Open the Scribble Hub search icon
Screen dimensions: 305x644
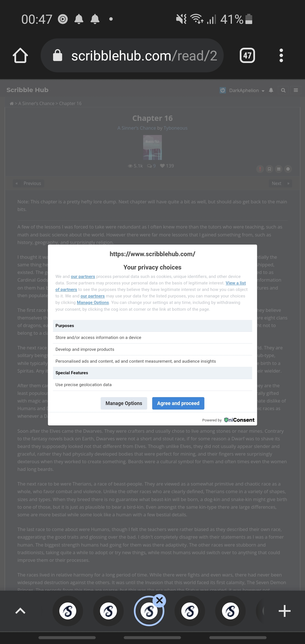pos(283,90)
